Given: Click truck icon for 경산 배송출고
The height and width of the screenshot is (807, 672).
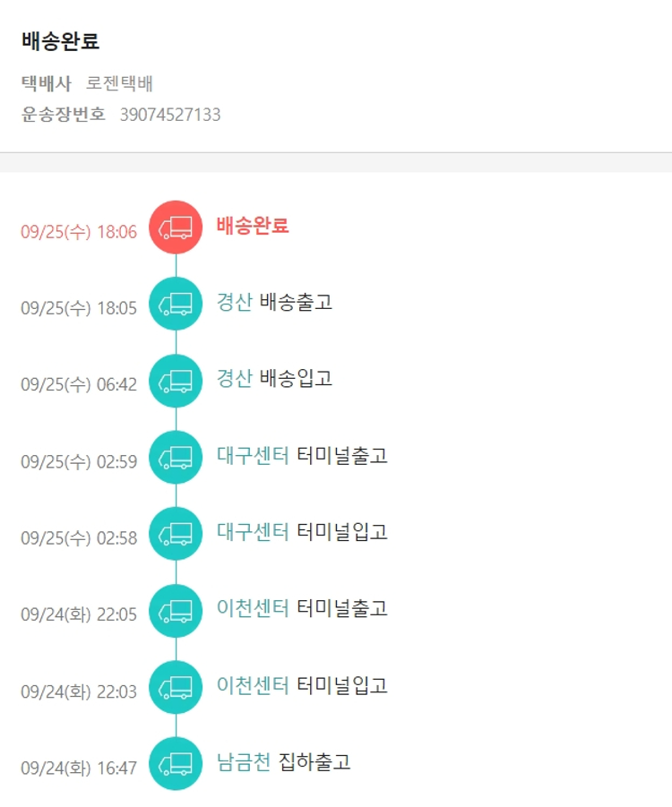Looking at the screenshot, I should point(176,304).
